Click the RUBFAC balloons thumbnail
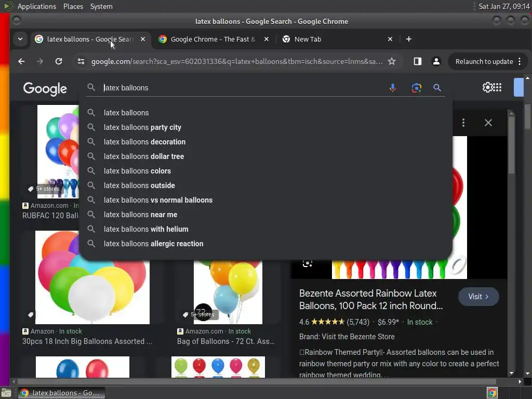Image resolution: width=532 pixels, height=399 pixels. [x=58, y=152]
